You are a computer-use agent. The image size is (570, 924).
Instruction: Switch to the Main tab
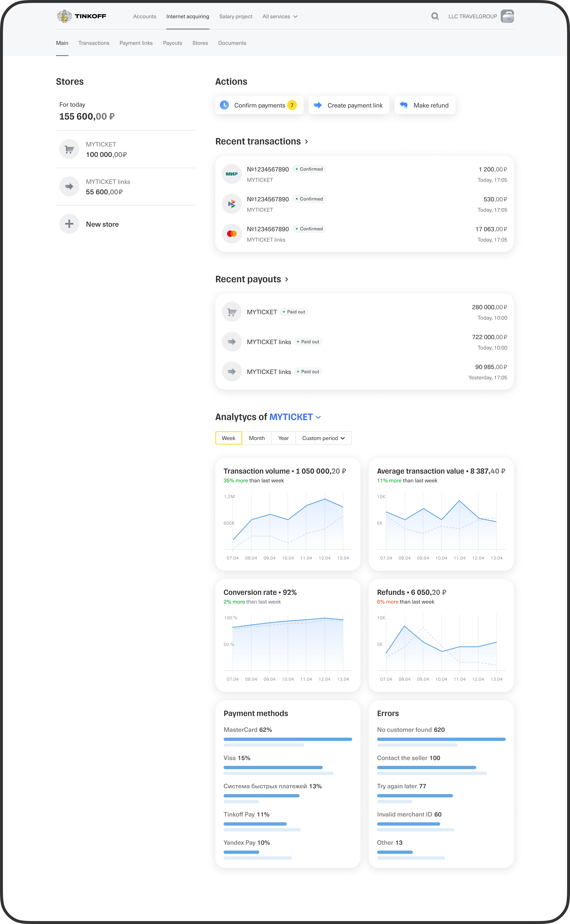tap(62, 43)
